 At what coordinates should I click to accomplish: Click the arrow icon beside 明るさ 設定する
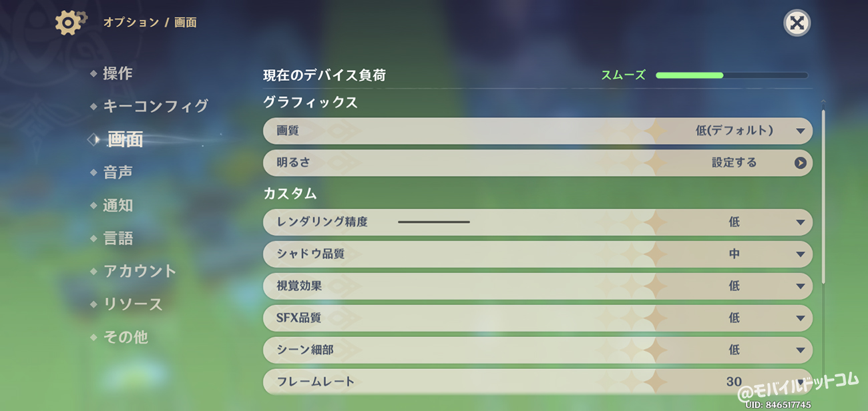click(801, 163)
